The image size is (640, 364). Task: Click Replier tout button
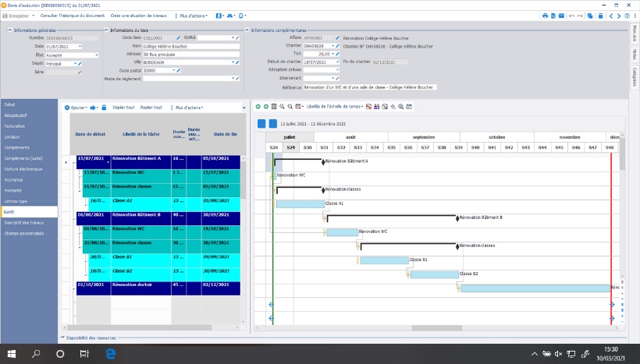(151, 108)
